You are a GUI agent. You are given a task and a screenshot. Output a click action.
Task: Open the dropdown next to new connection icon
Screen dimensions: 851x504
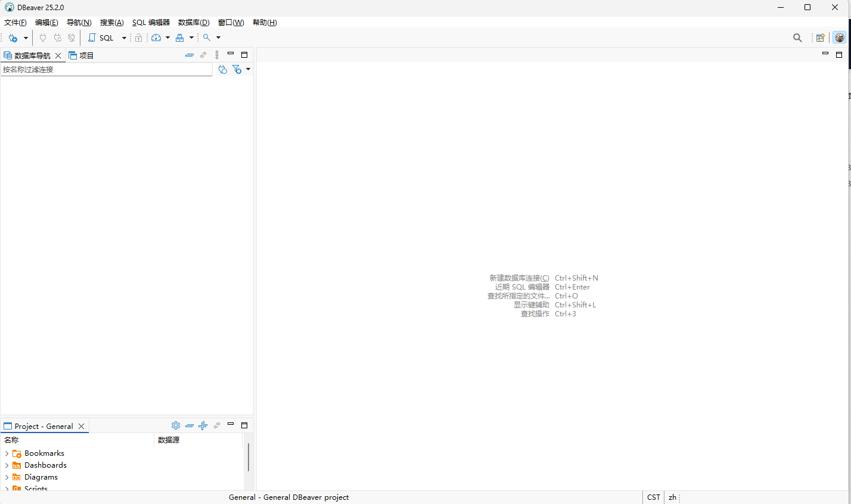point(26,38)
